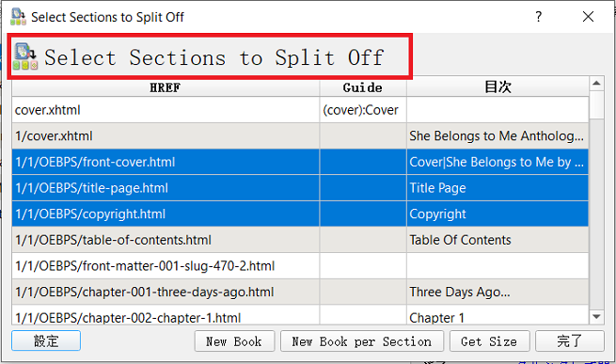Click the large EpubSplit header icon

pos(25,56)
